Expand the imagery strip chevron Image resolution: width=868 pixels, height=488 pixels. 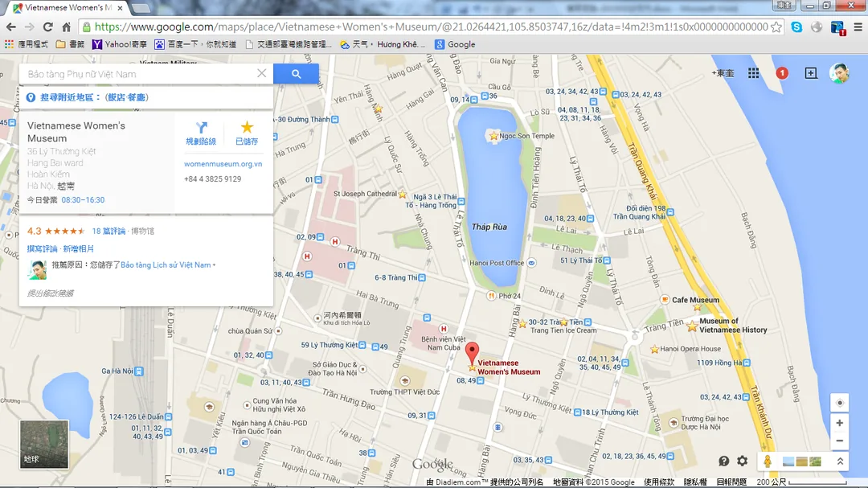840,461
